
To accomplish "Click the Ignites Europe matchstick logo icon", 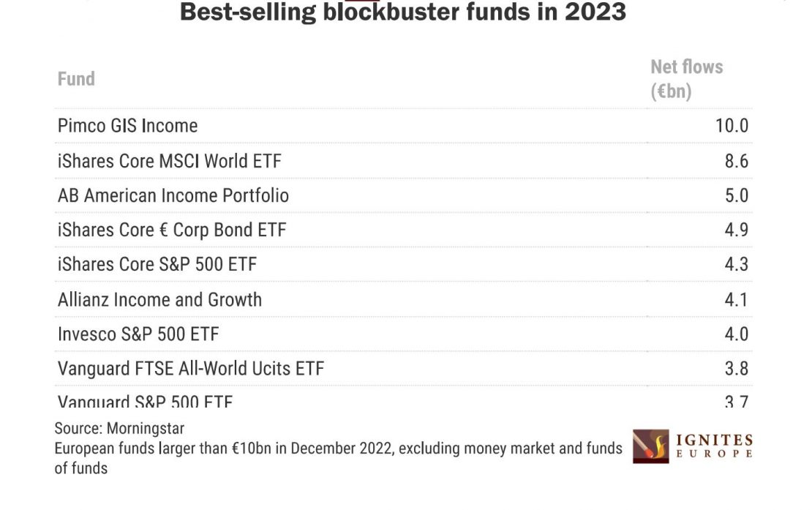I will [650, 446].
